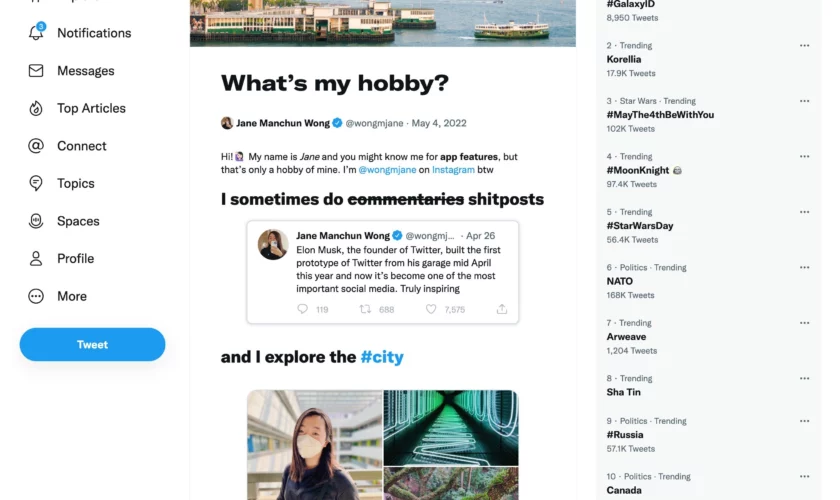Click the Spaces microphone icon
840x500 pixels.
[x=36, y=221]
